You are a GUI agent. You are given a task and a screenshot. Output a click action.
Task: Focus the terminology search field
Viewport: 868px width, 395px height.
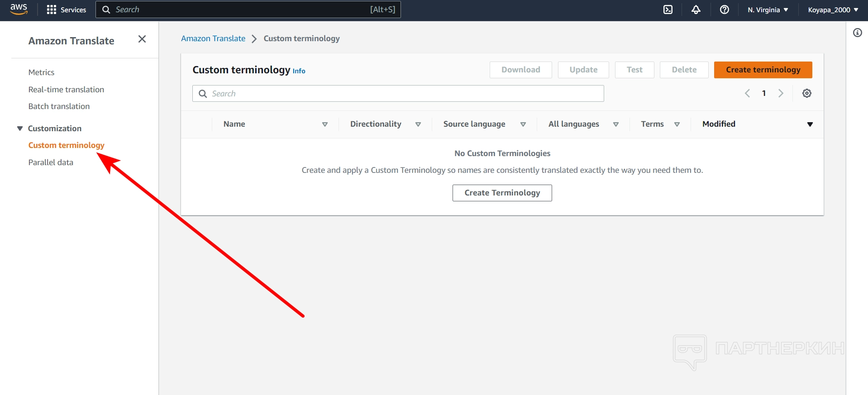pos(398,94)
